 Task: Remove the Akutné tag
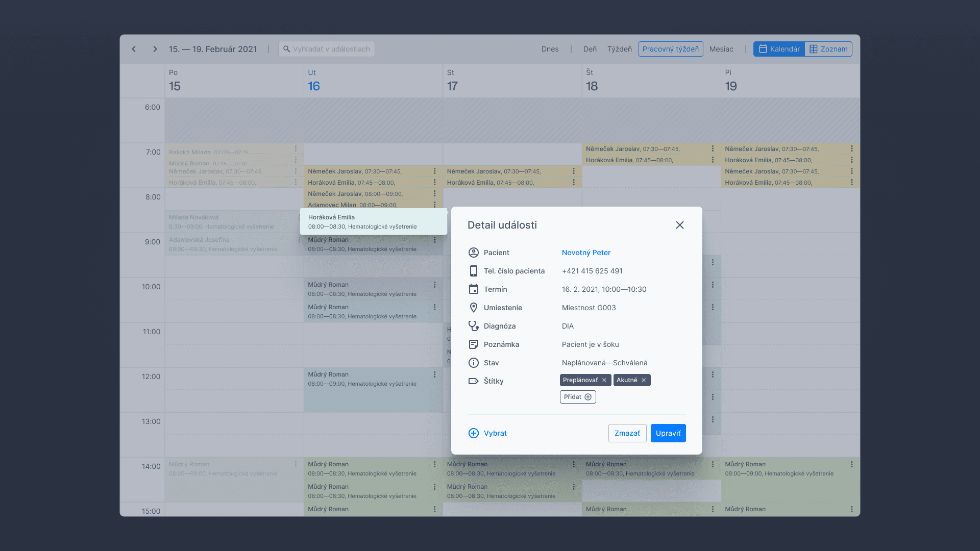pos(644,380)
